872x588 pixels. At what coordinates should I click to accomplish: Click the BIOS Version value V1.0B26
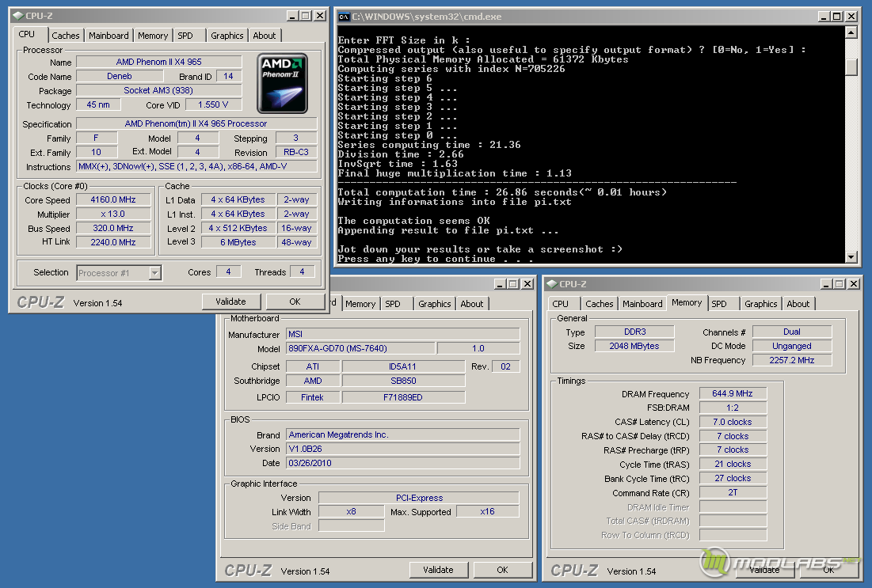403,449
